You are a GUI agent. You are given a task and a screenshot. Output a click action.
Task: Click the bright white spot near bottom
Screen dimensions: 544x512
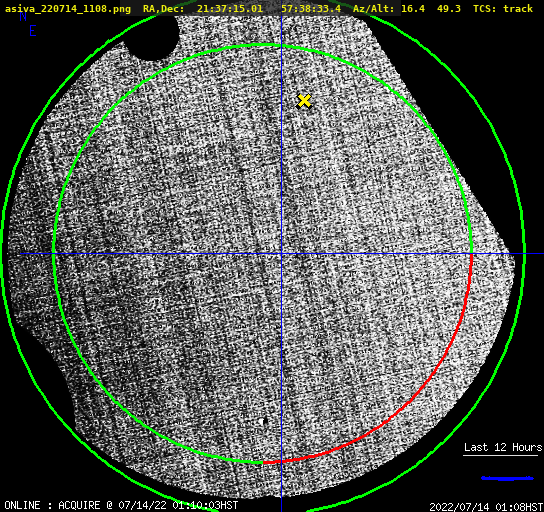click(x=262, y=421)
